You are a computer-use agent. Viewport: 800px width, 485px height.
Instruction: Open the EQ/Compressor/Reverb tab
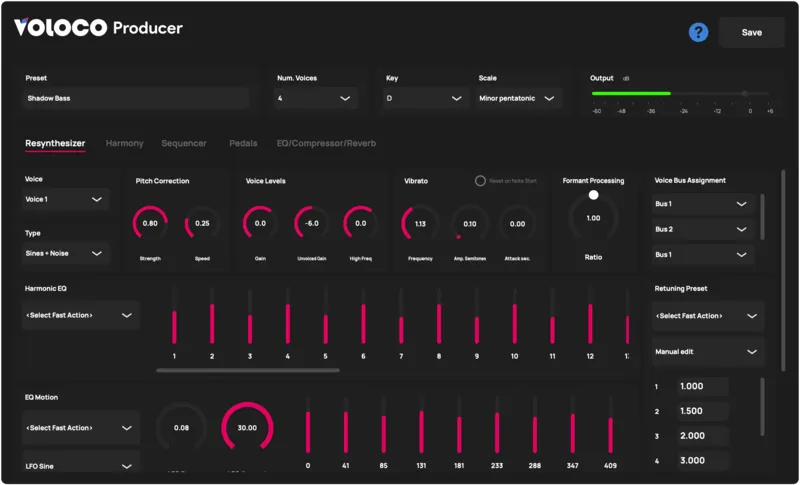326,144
